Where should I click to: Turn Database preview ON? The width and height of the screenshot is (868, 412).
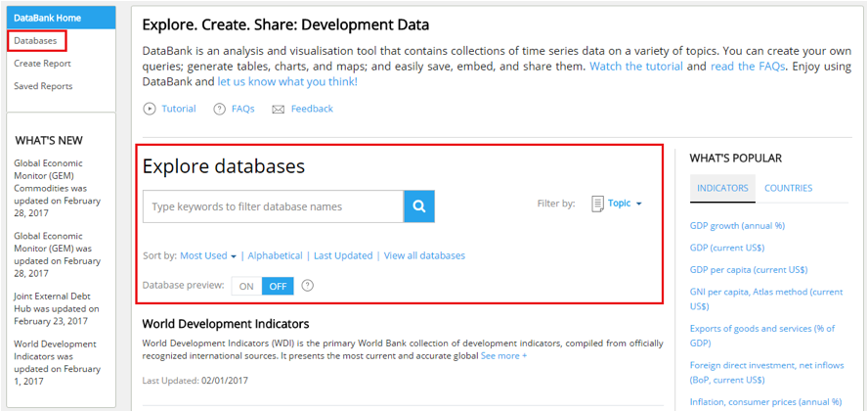(246, 286)
